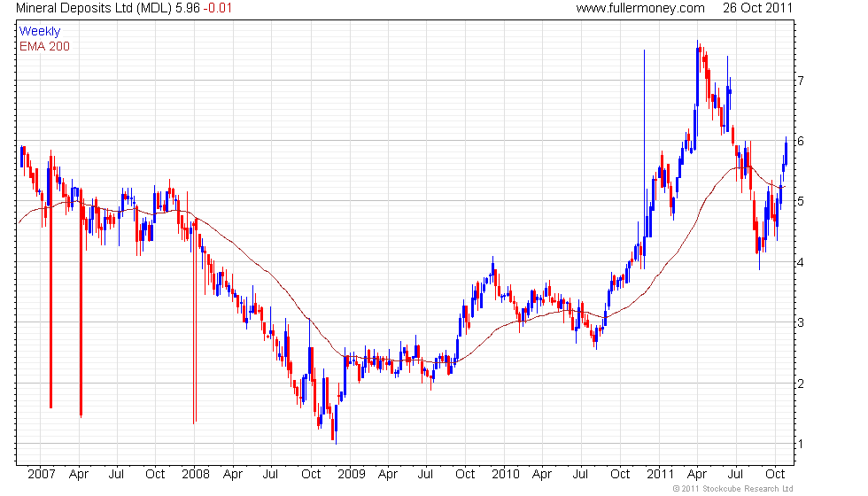
Task: Click the y-axis label 1
Action: (x=801, y=444)
